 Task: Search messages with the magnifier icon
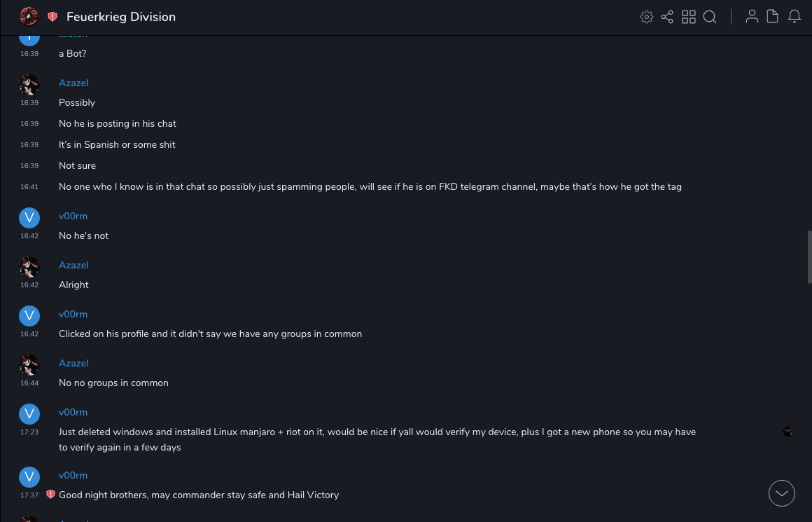click(710, 17)
